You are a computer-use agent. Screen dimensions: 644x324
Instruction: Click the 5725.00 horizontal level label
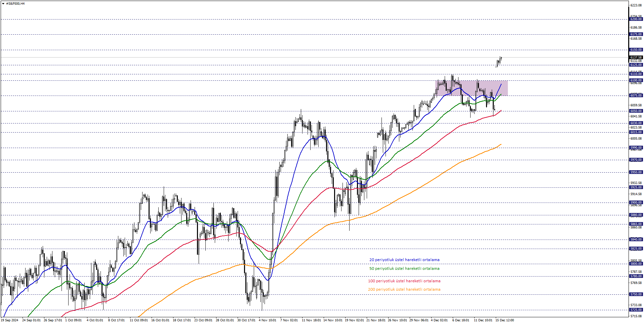(636, 310)
